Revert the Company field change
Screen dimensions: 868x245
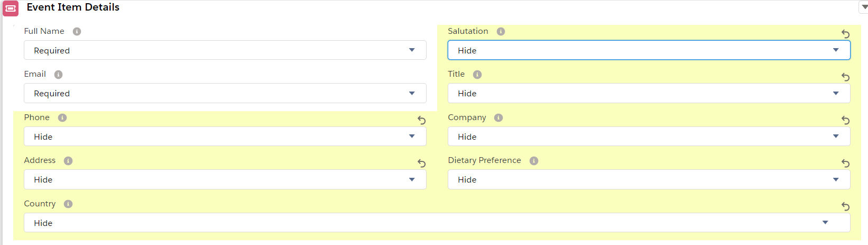pos(845,121)
